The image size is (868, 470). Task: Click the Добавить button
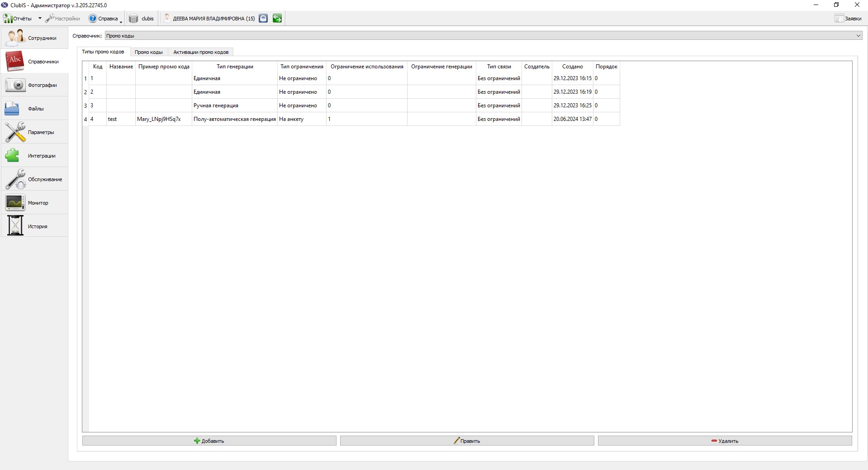209,441
